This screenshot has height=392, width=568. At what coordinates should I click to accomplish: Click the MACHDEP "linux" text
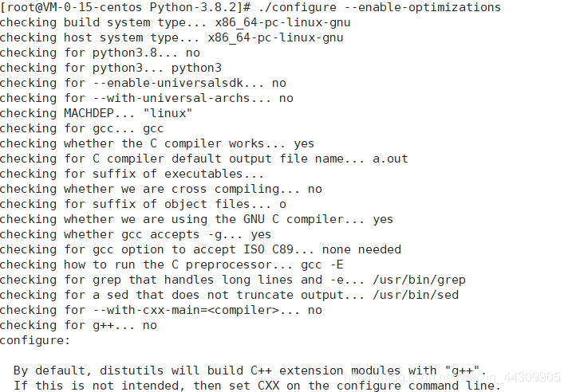[x=128, y=113]
